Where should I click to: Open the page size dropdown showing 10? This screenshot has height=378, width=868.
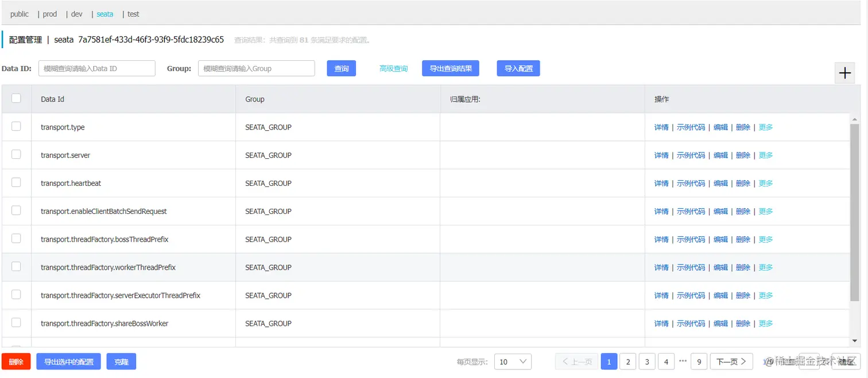coord(513,361)
